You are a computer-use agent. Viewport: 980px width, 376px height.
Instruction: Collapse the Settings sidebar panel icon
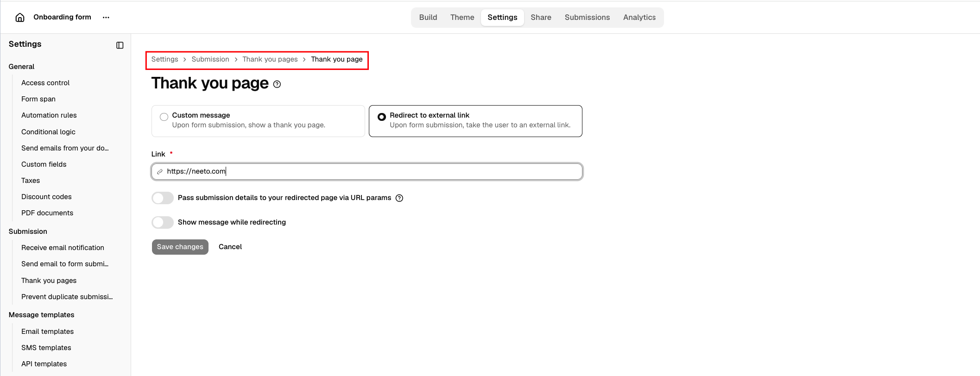(120, 45)
